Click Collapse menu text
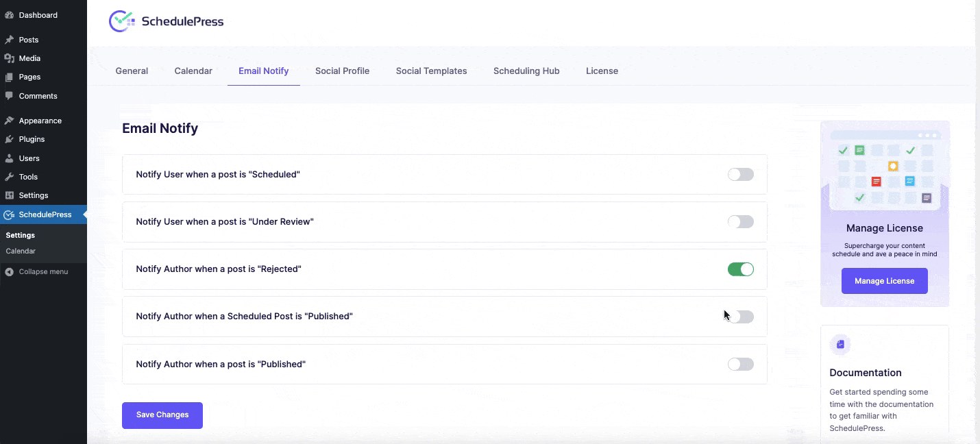 43,272
